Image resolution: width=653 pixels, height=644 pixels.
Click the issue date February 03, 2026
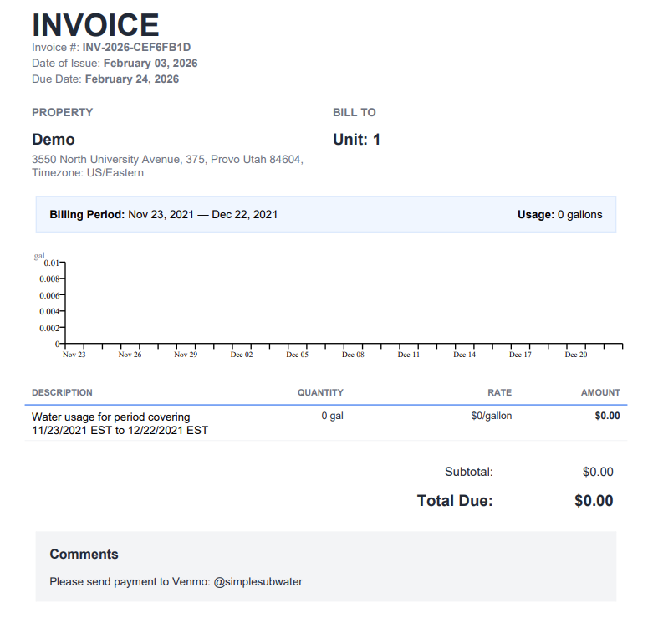click(150, 64)
